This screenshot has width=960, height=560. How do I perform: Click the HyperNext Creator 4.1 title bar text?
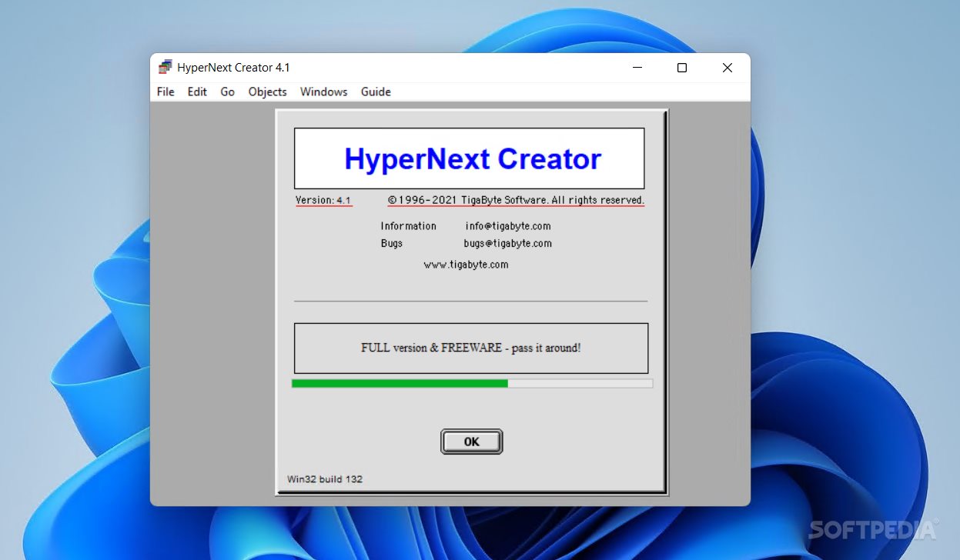[x=233, y=68]
